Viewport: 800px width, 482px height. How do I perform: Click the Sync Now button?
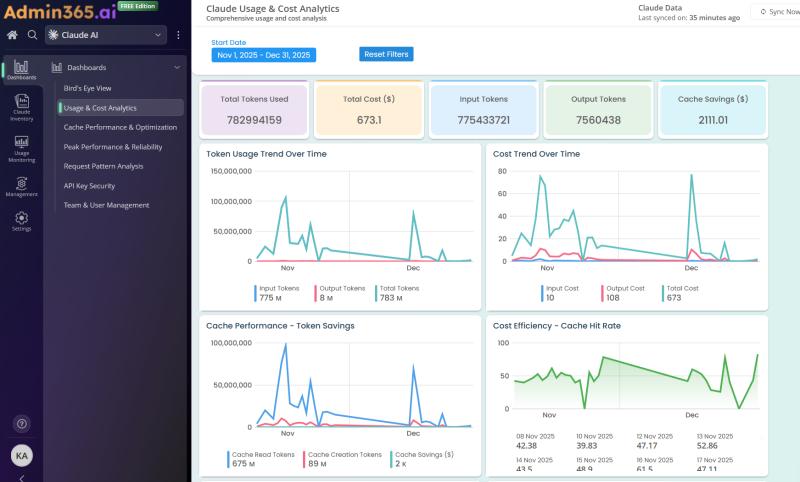click(777, 12)
